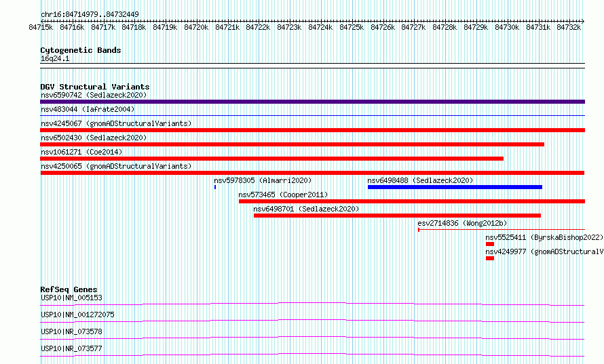Click the 84728k ruler position
604x364 pixels.
click(445, 27)
